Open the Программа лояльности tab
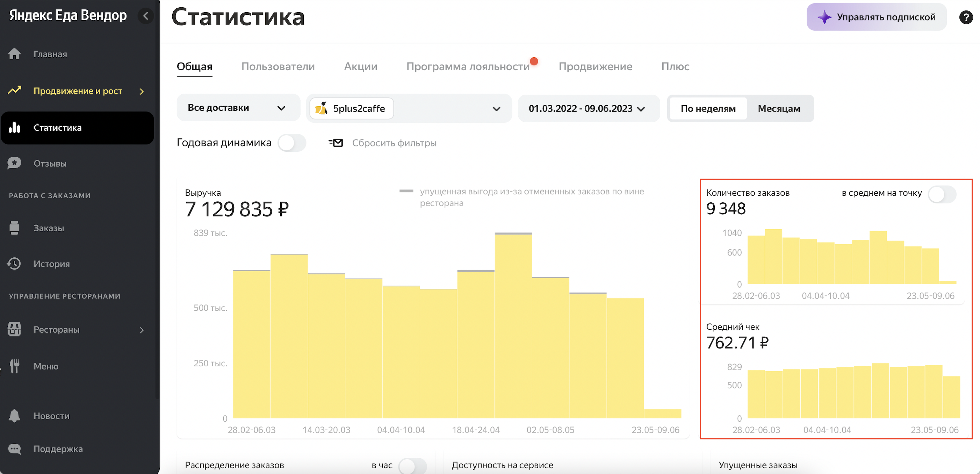Viewport: 980px width, 474px height. (x=468, y=66)
